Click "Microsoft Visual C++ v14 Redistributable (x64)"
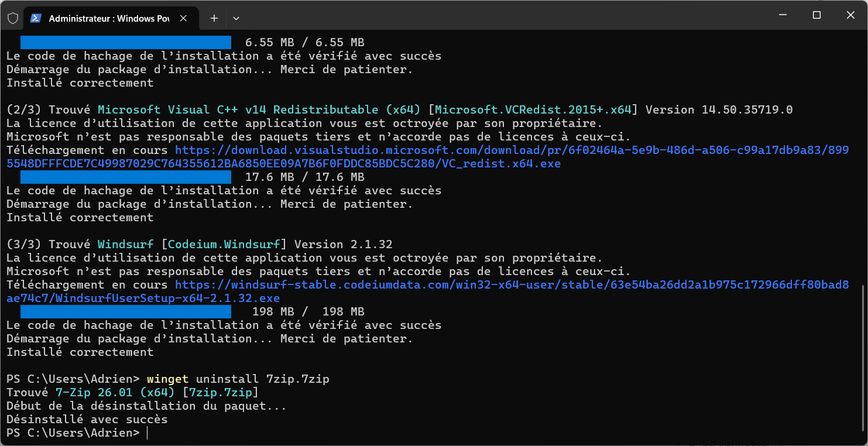The height and width of the screenshot is (446, 868). 259,109
